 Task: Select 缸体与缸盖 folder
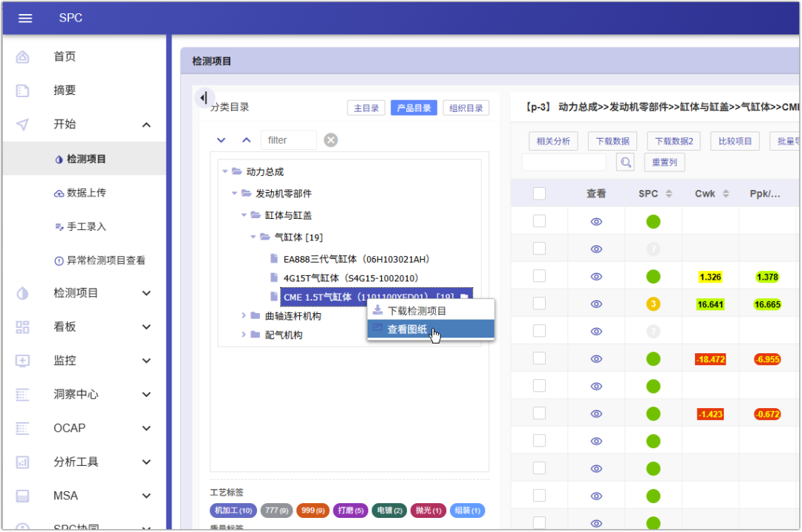click(x=288, y=216)
